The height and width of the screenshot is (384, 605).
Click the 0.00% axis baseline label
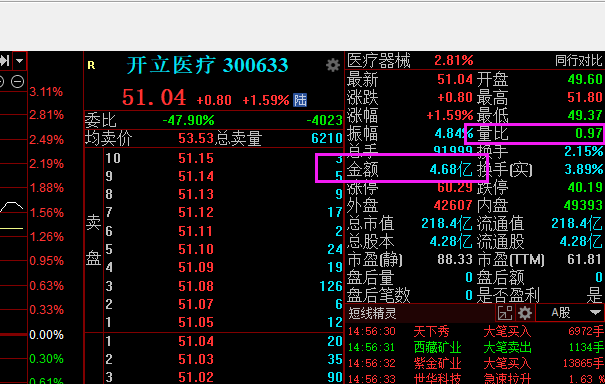click(x=46, y=335)
